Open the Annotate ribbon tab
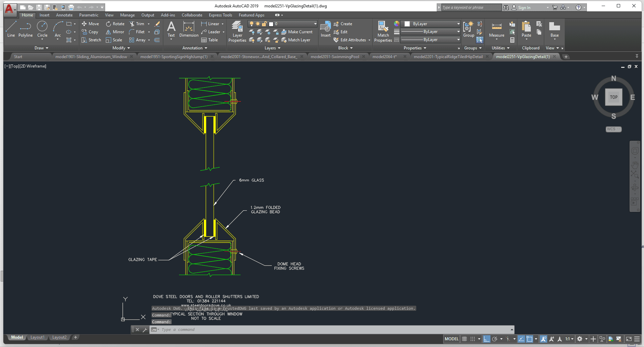Viewport: 644px width, 347px height. pyautogui.click(x=64, y=15)
